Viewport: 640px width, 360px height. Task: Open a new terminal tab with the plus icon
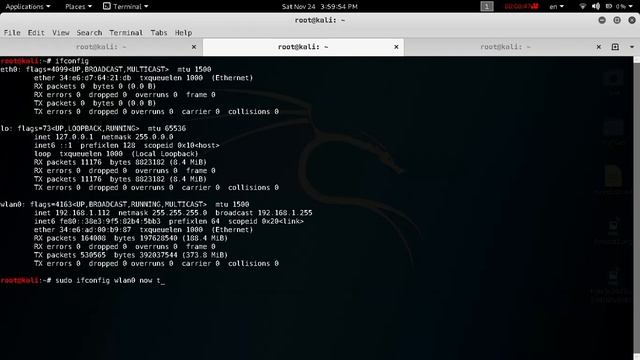(x=615, y=47)
